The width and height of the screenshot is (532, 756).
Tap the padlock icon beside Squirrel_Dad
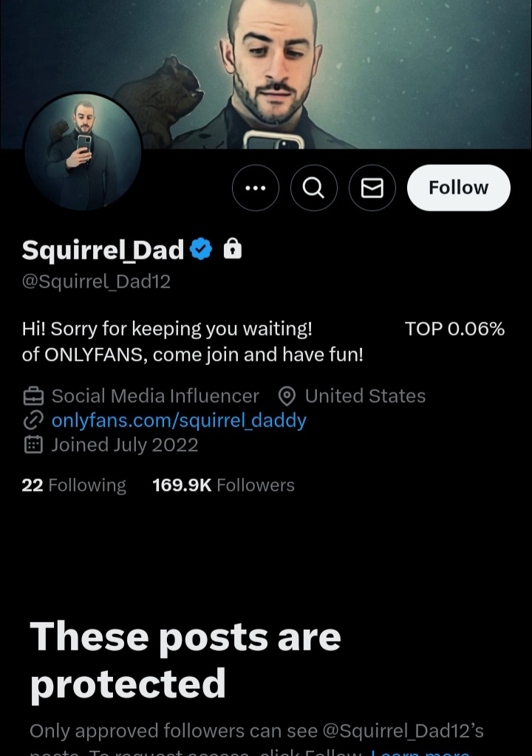pos(233,250)
